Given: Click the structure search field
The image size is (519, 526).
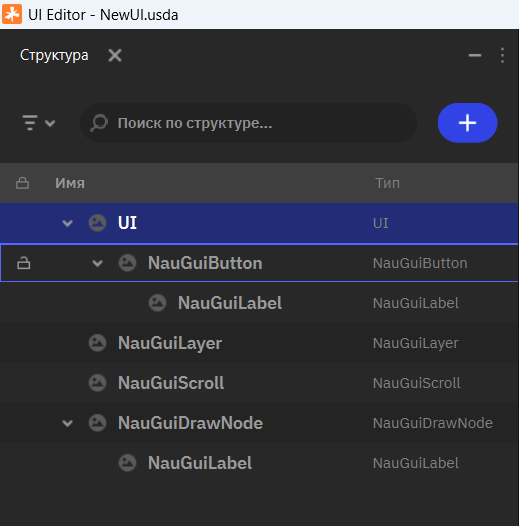Looking at the screenshot, I should pos(248,123).
